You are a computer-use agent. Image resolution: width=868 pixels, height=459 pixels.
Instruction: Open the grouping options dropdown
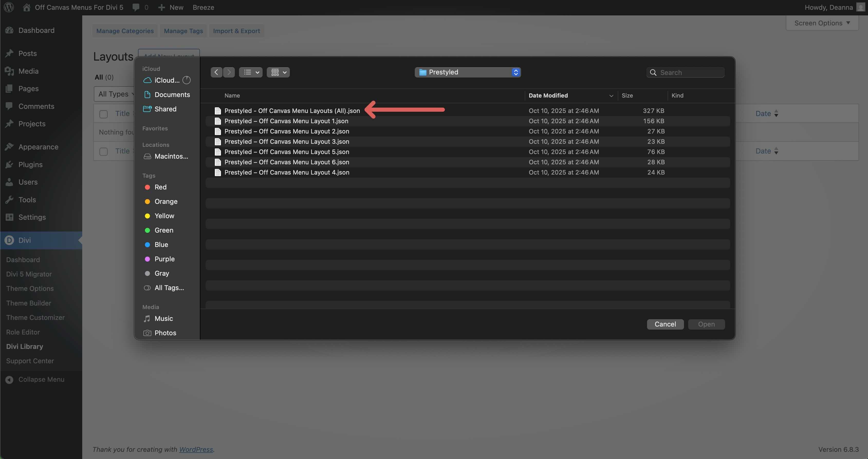click(x=278, y=72)
